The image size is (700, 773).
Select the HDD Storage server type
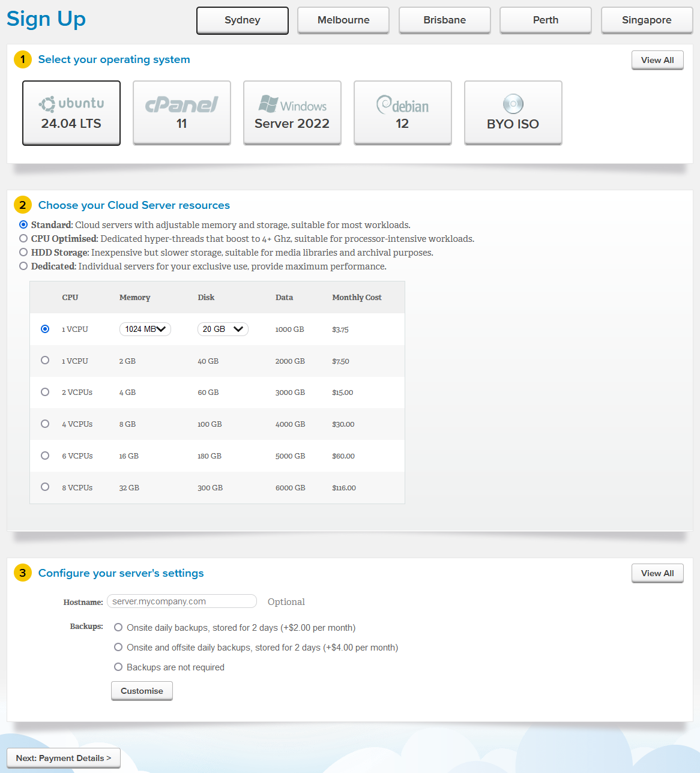tap(23, 252)
